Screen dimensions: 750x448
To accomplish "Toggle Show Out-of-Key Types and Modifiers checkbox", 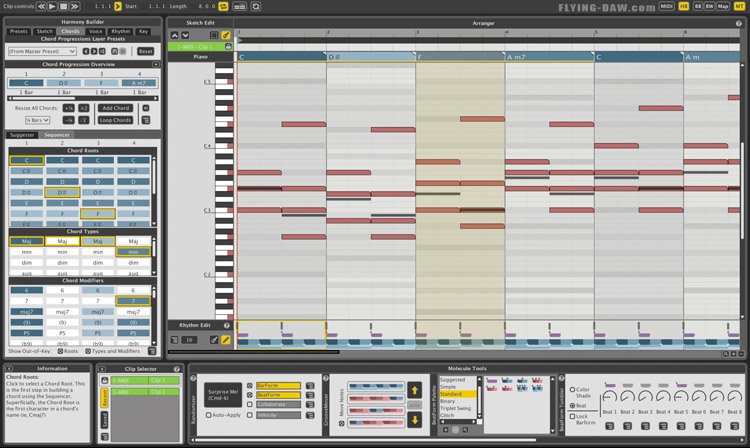I will tap(88, 351).
